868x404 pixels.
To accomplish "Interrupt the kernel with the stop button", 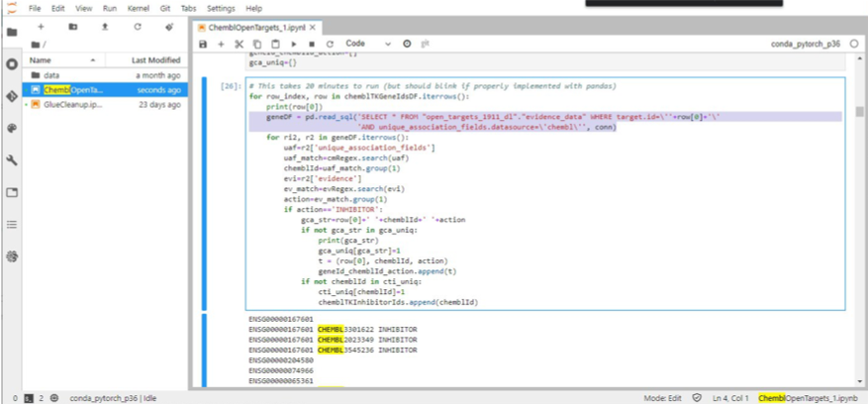I will [312, 45].
